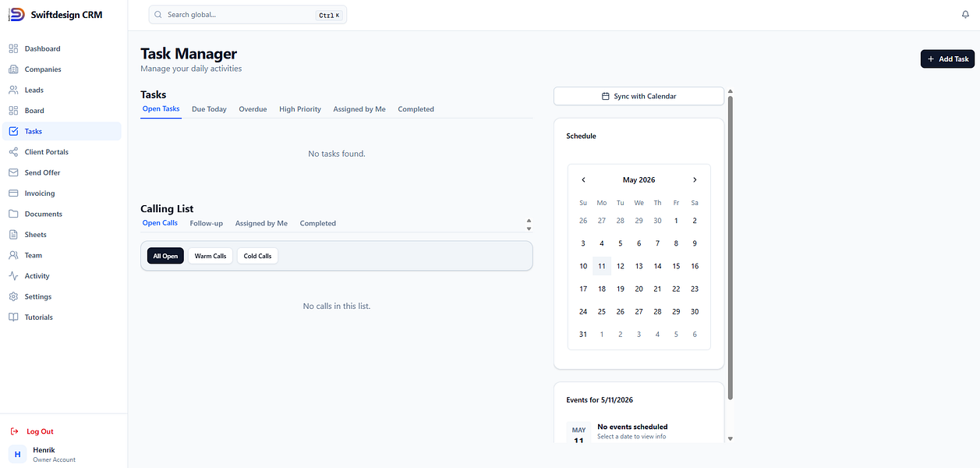
Task: Switch to the Open Tasks tab
Action: tap(161, 109)
